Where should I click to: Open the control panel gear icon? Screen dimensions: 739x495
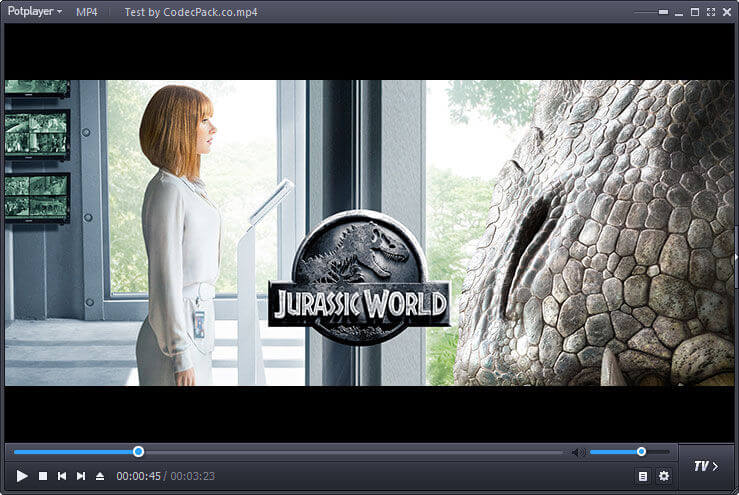(664, 476)
